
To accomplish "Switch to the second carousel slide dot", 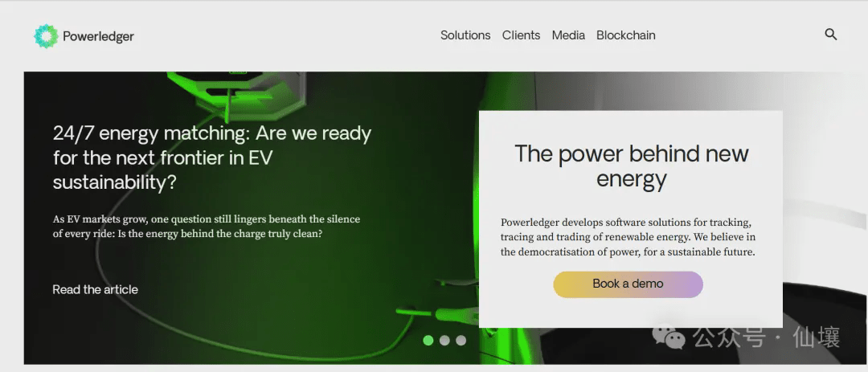I will tap(444, 341).
